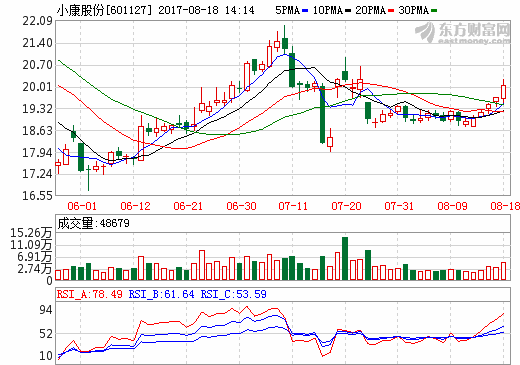Click the 20.01 price axis label
This screenshot has height=365, width=520.
37,87
